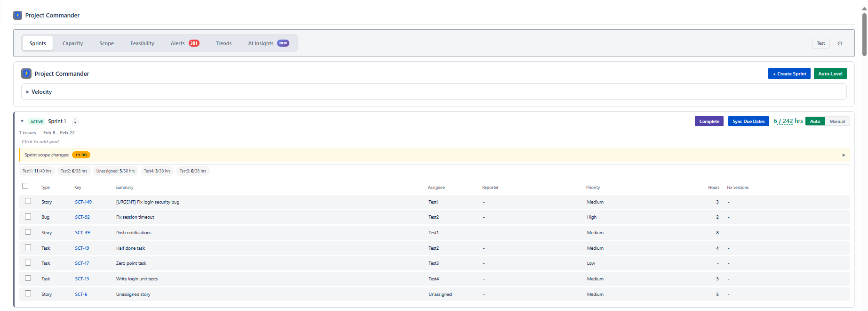Click the Test button at top right

[821, 43]
